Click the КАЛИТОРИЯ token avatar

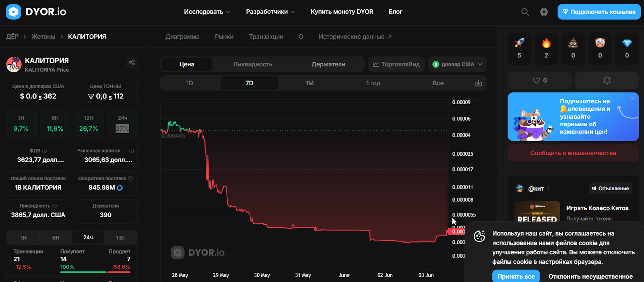(x=14, y=64)
